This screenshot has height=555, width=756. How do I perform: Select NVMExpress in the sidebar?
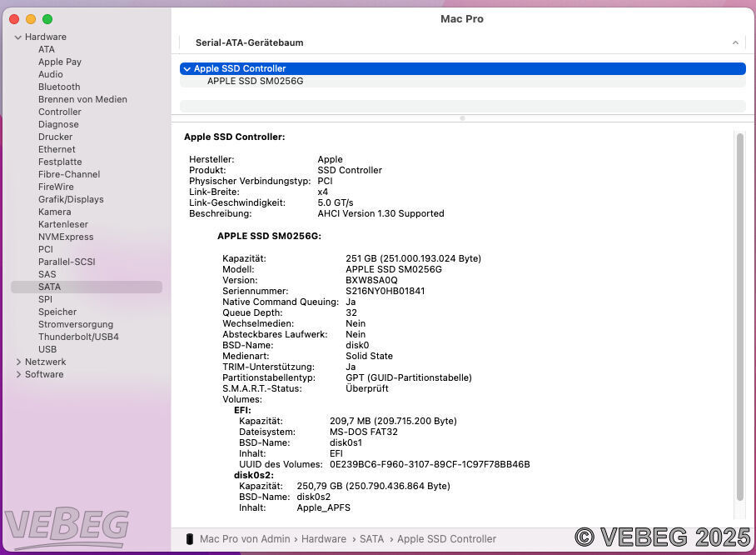pyautogui.click(x=66, y=237)
